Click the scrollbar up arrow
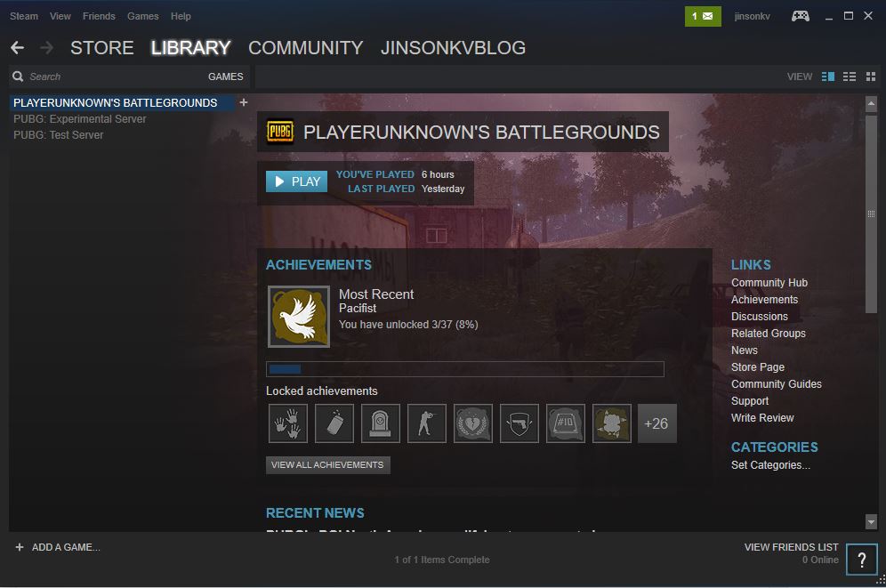 pyautogui.click(x=871, y=103)
